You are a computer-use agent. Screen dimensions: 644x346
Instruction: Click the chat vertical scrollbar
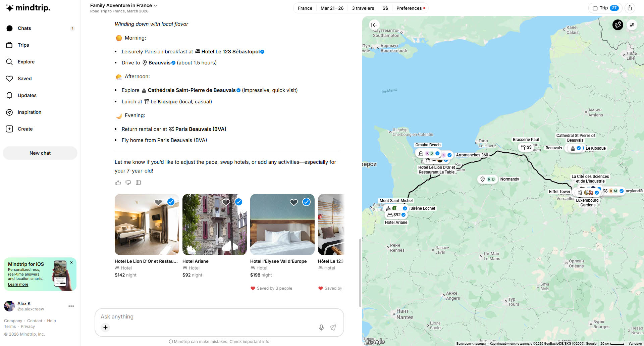pos(360,272)
